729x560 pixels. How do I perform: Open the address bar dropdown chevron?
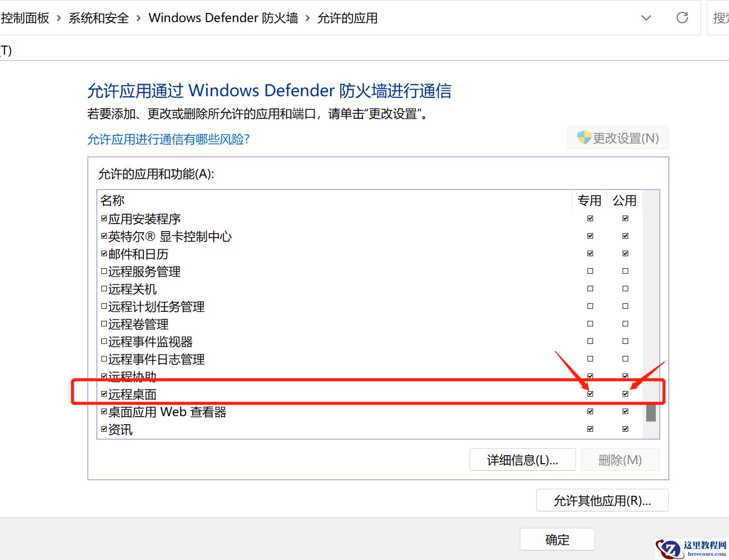pos(645,17)
